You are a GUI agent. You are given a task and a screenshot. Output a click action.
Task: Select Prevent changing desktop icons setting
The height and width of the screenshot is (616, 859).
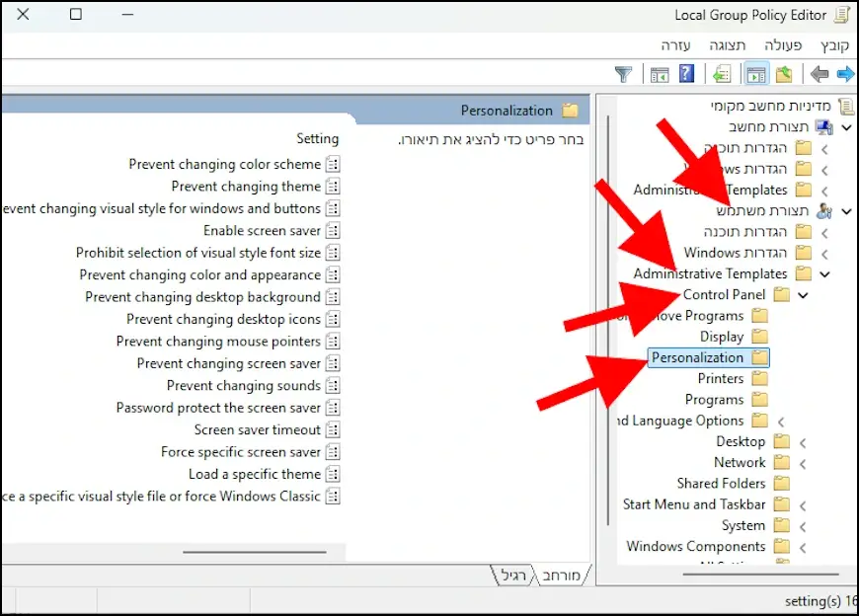tap(223, 319)
